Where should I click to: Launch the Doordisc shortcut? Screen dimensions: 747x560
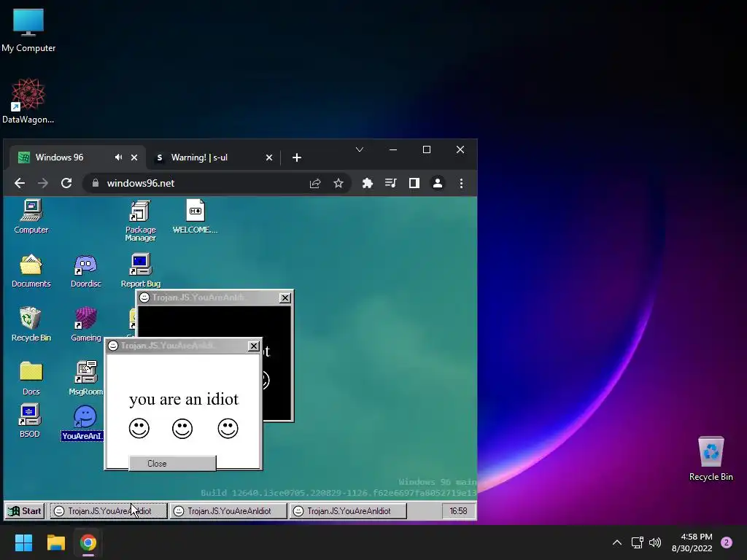(x=86, y=271)
